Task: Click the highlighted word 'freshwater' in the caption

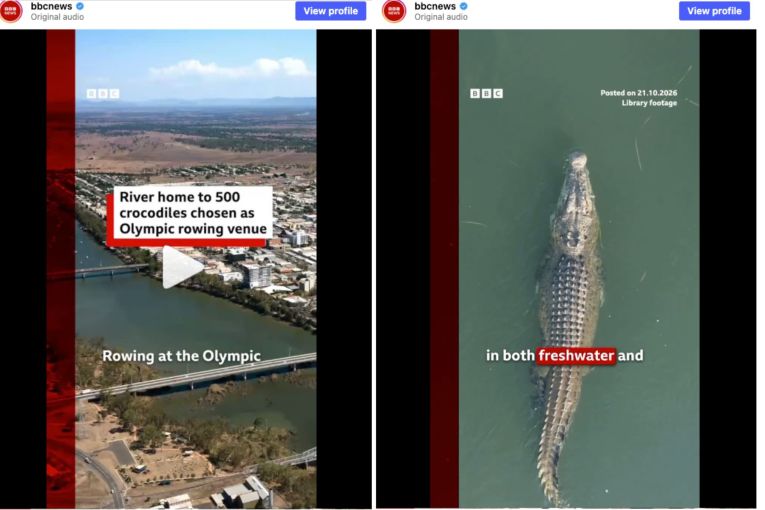Action: pyautogui.click(x=576, y=355)
